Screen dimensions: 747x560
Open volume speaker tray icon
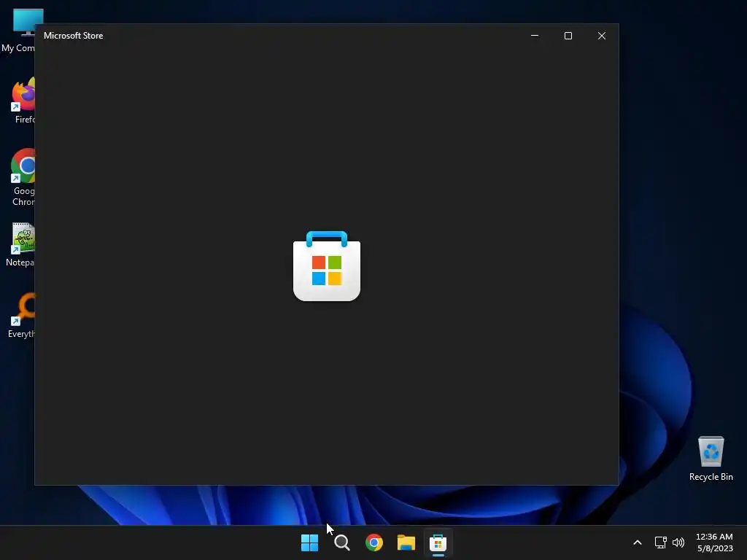(x=678, y=542)
